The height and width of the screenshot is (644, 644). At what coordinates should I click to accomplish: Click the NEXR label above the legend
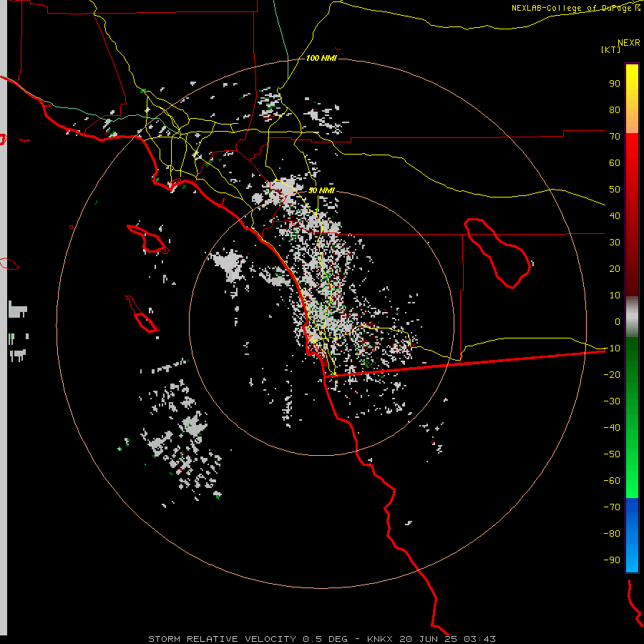[629, 43]
